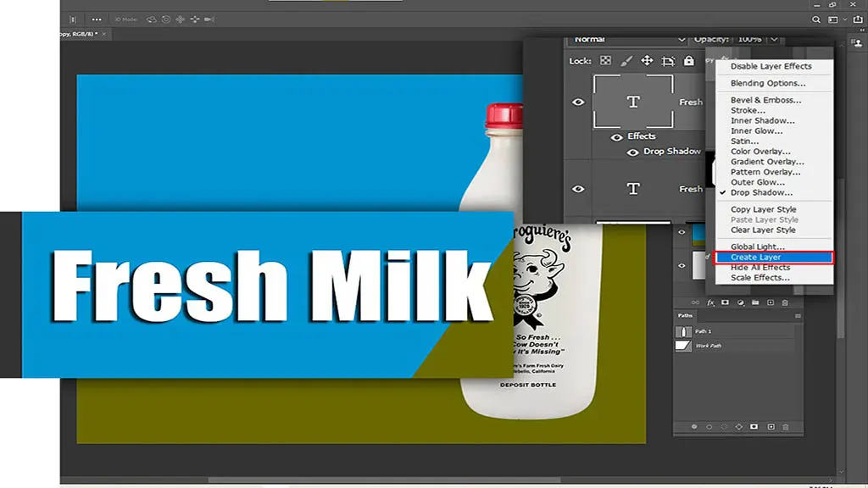Click the 3D pan camera mode icon

(181, 19)
